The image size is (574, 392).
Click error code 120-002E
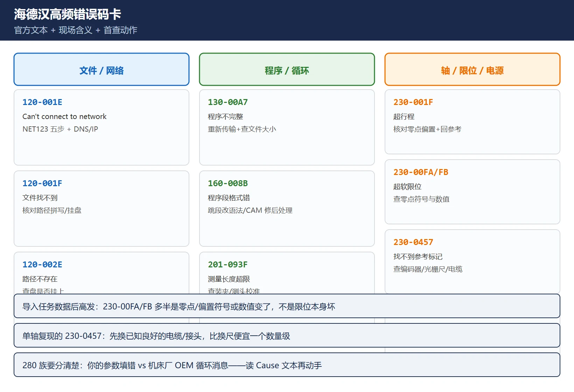click(x=42, y=265)
